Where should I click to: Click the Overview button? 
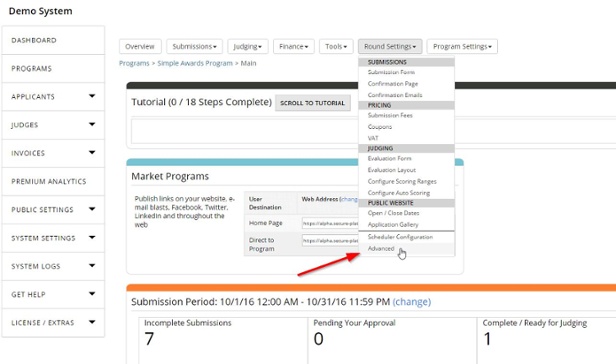point(140,46)
